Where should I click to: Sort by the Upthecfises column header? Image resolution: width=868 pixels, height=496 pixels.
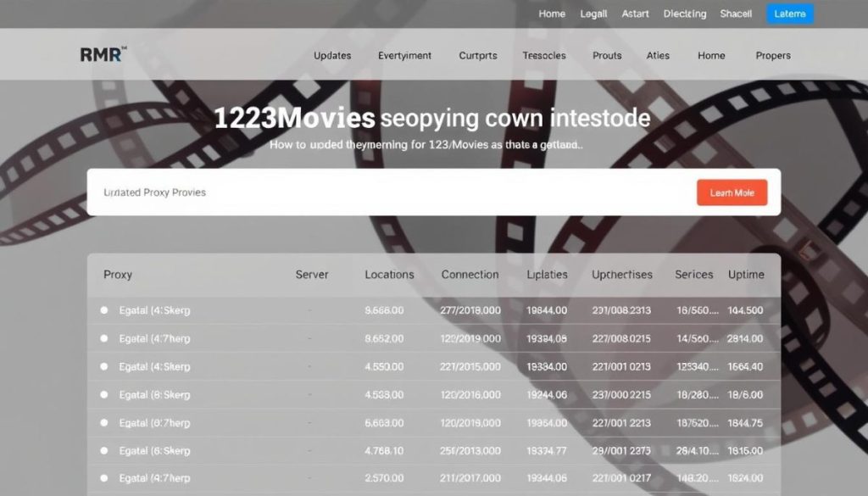622,275
